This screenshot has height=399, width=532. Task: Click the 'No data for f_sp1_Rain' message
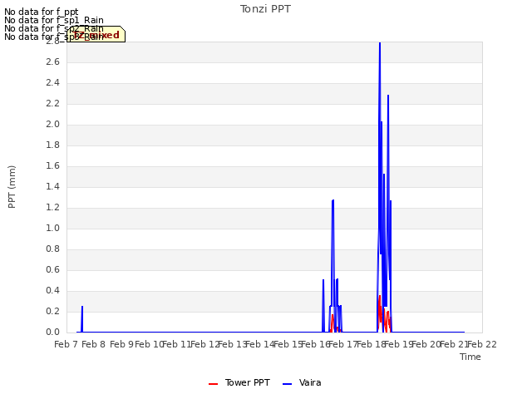tap(54, 20)
